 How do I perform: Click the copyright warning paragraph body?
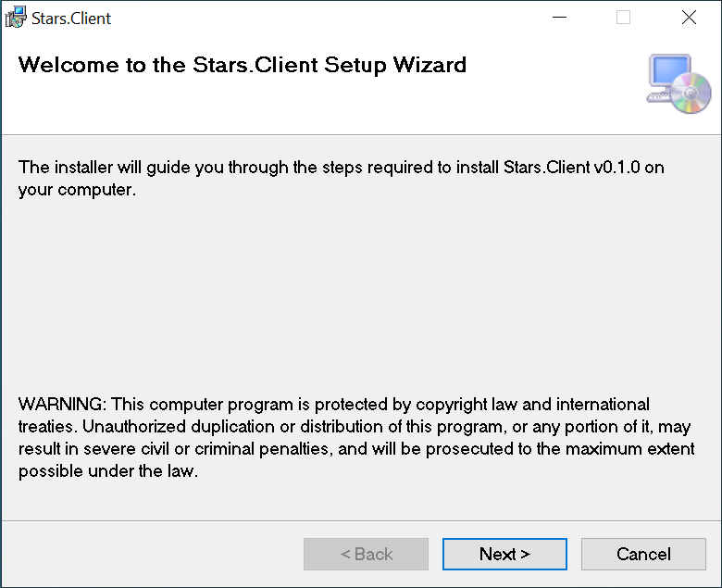tap(352, 438)
